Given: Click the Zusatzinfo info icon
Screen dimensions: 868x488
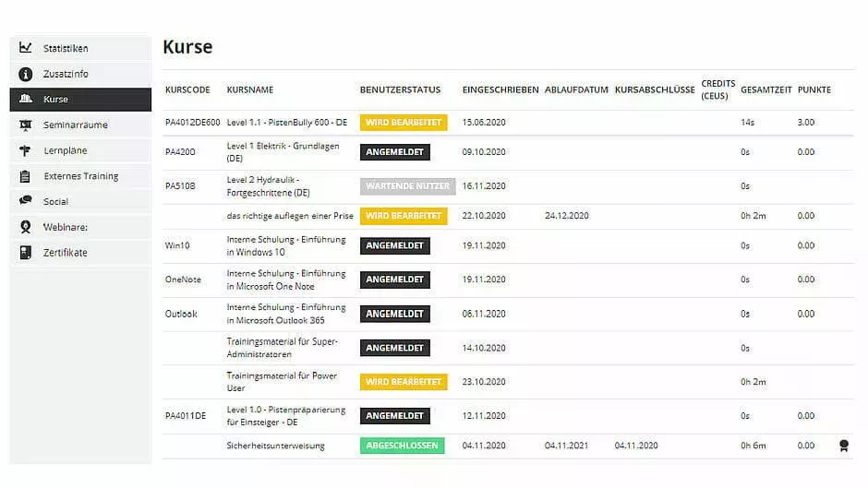Looking at the screenshot, I should [26, 74].
